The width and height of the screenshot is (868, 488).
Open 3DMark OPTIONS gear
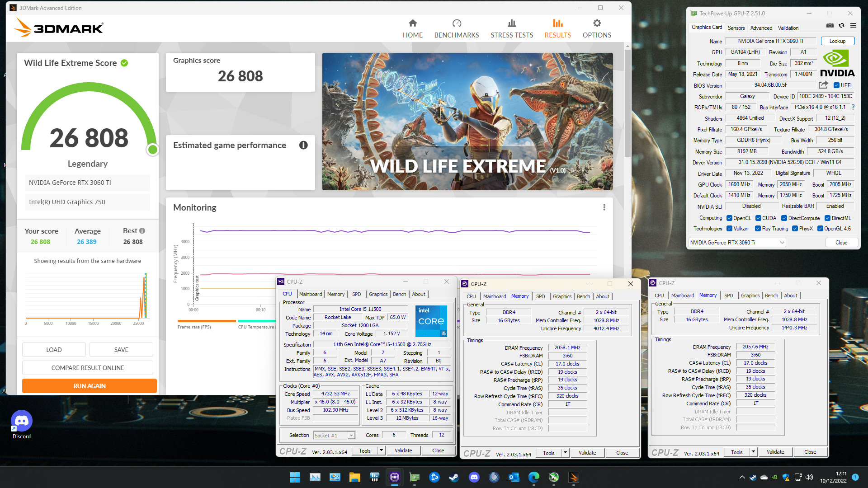[597, 28]
